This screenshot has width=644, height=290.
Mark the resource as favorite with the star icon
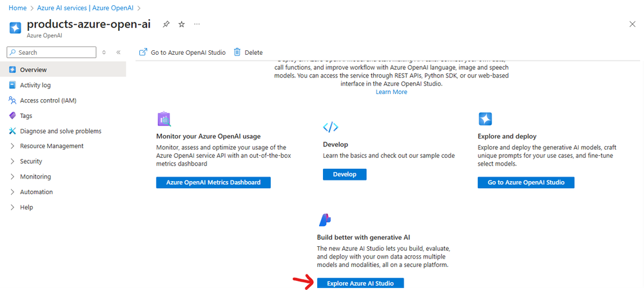(x=182, y=24)
